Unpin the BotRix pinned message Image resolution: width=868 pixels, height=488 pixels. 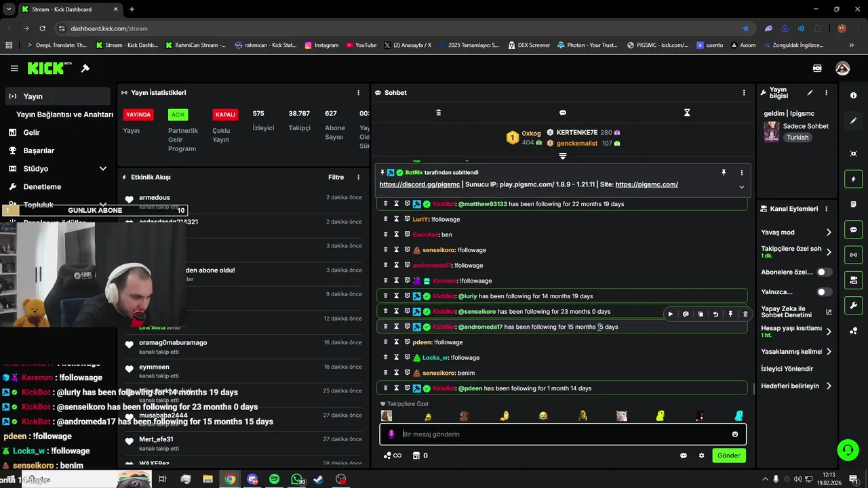[x=724, y=173]
